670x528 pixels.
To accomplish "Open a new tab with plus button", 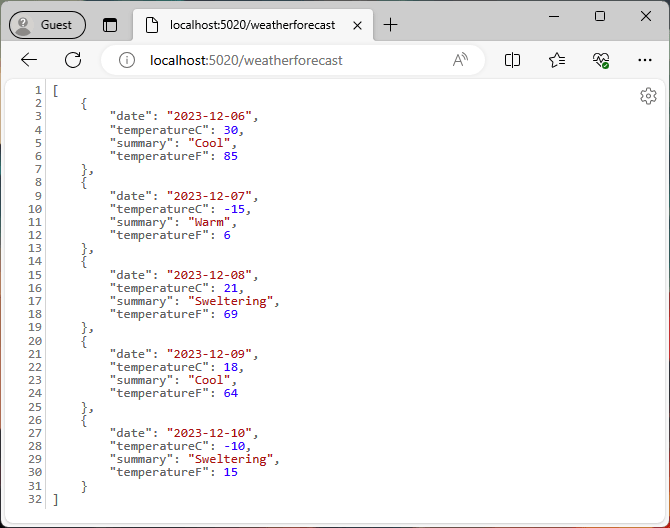I will tap(390, 25).
